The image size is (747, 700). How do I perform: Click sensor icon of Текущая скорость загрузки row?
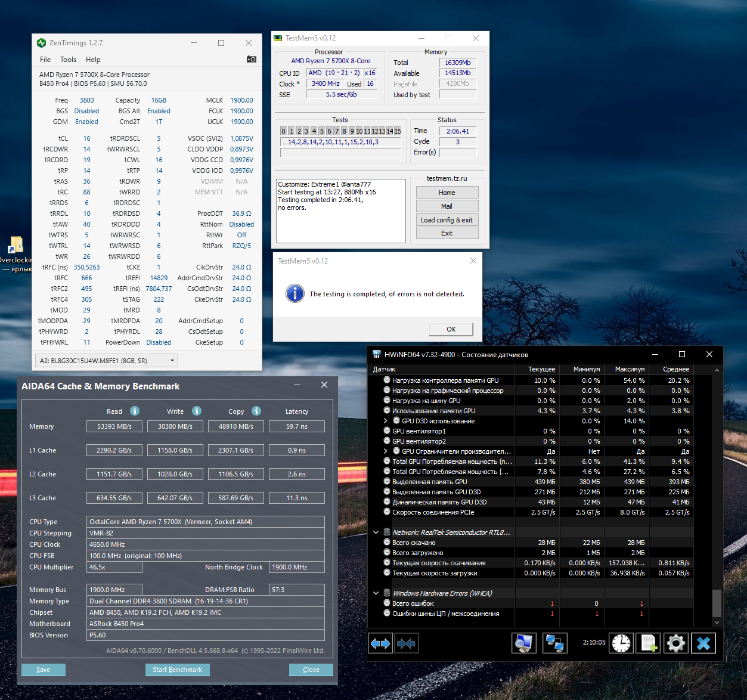point(387,572)
